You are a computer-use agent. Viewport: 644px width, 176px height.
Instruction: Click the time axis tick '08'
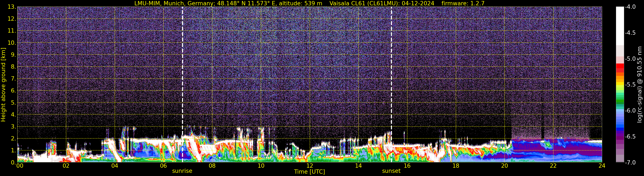tap(212, 166)
